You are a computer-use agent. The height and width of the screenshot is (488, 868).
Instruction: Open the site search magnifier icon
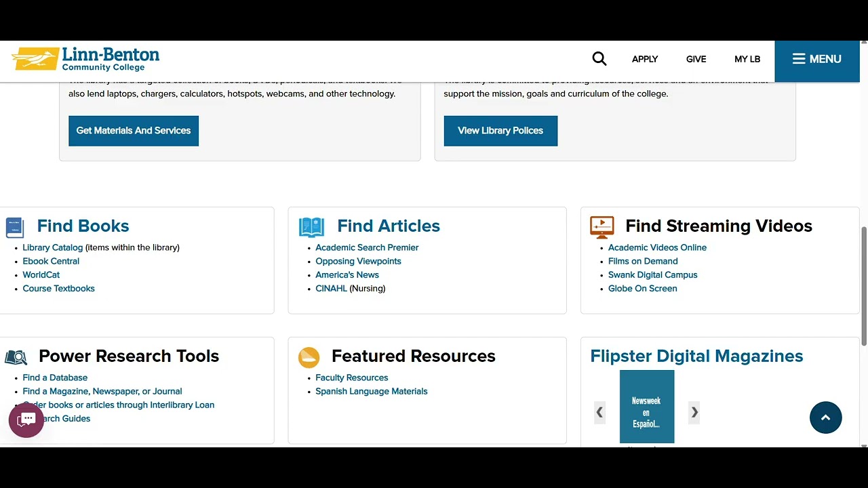pyautogui.click(x=599, y=59)
